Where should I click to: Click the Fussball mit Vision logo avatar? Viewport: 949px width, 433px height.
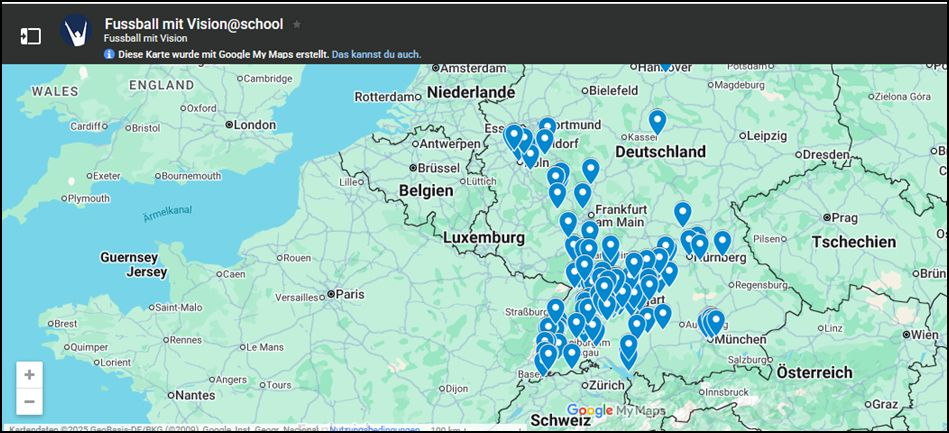point(76,31)
